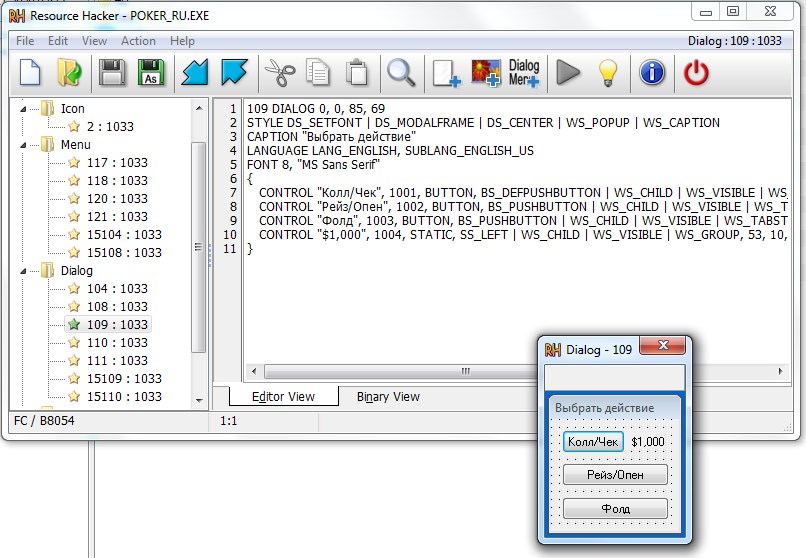Click the Колл/Чек button in preview
The image size is (806, 558).
[593, 441]
